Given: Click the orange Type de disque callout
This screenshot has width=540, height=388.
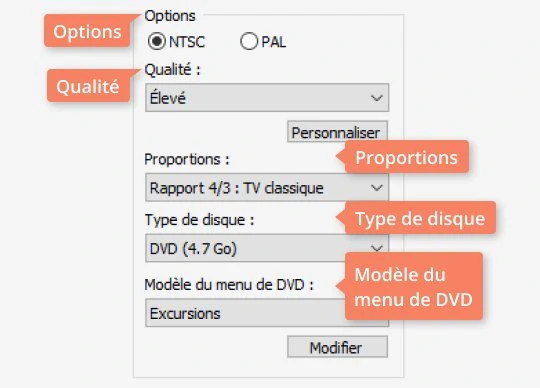Looking at the screenshot, I should tap(420, 218).
